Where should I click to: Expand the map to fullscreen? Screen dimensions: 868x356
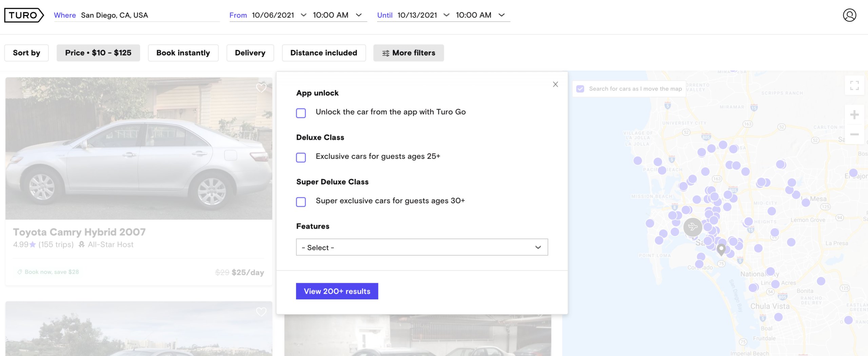click(855, 85)
